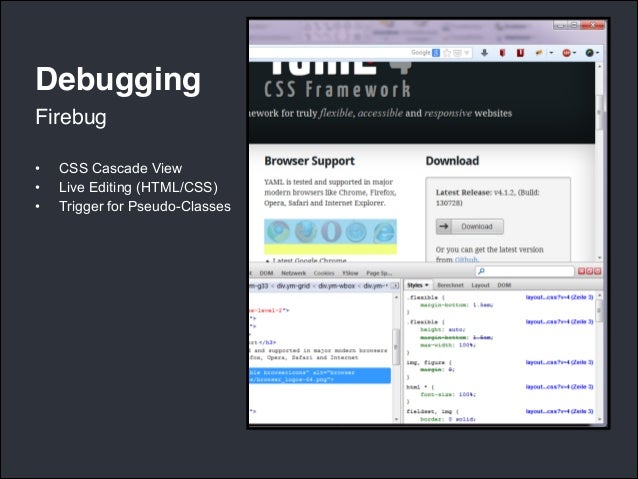
Task: Click the max-width: 100% property
Action: [448, 345]
